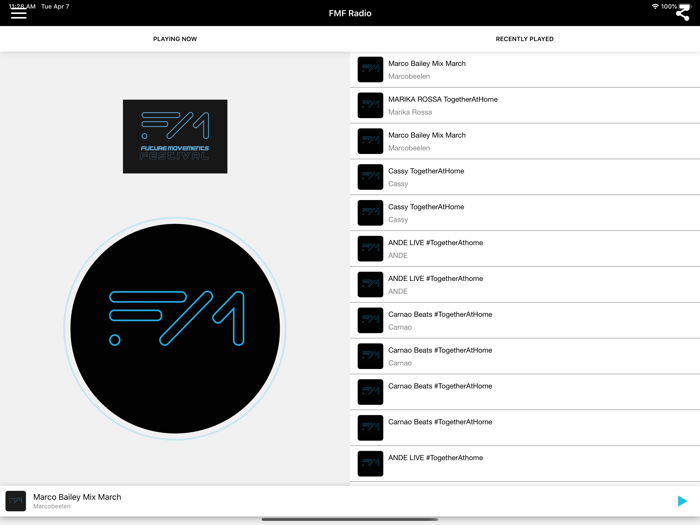Tap the Marika Rossa artist subtitle
Viewport: 700px width, 525px height.
point(410,112)
